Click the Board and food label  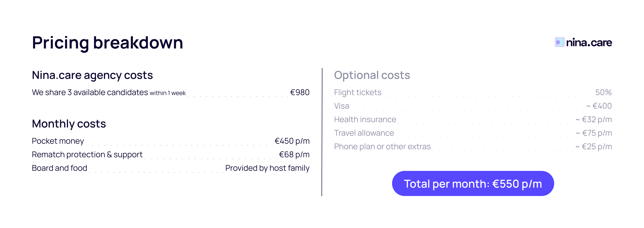pyautogui.click(x=60, y=168)
